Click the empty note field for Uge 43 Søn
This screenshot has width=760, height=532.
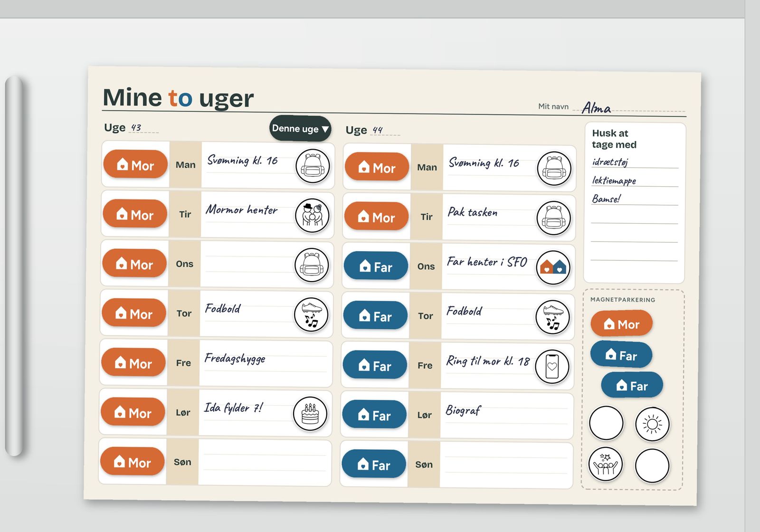pos(265,463)
